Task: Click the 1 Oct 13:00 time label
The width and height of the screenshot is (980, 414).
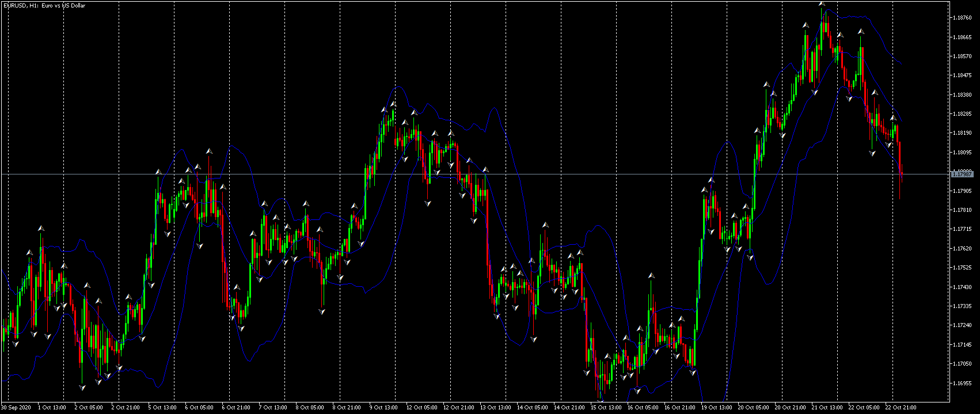Action: click(52, 408)
